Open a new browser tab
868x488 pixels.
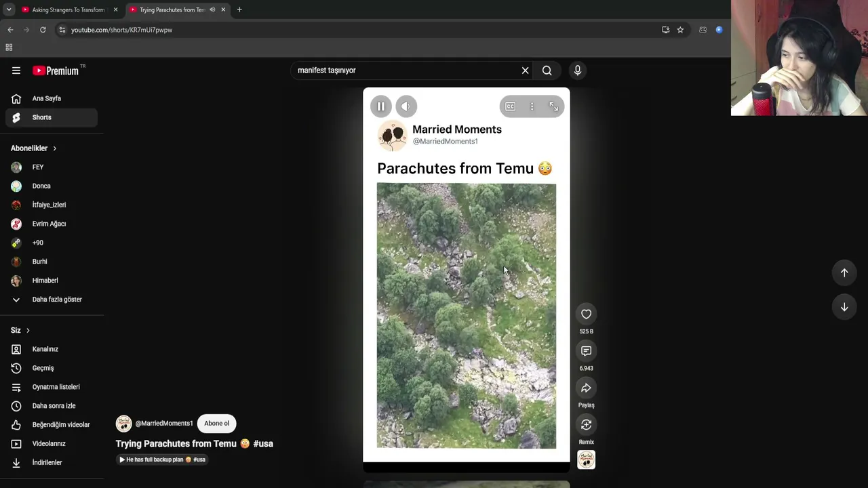click(239, 9)
